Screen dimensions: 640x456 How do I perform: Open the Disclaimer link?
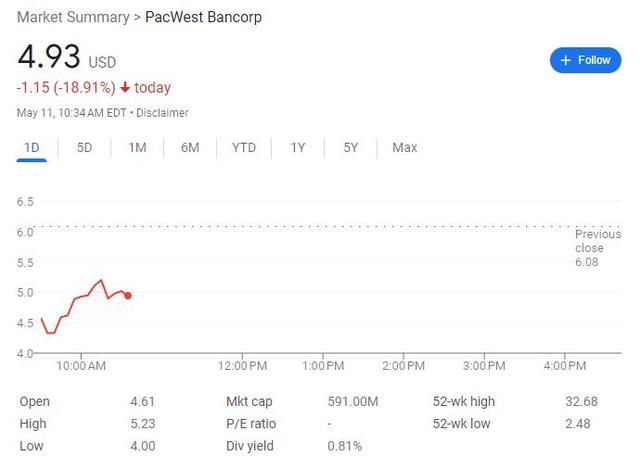[x=162, y=113]
